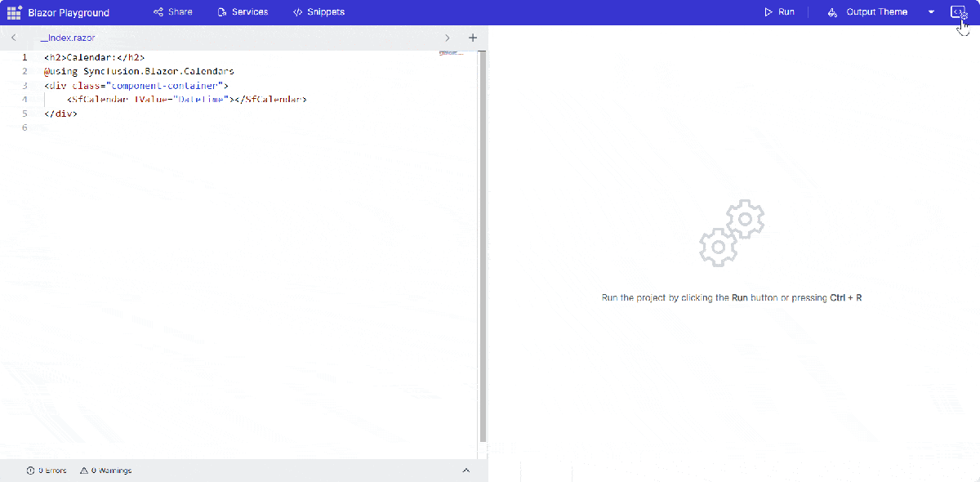Expand the Output Theme dropdown arrow
Viewport: 980px width, 482px height.
pyautogui.click(x=931, y=12)
